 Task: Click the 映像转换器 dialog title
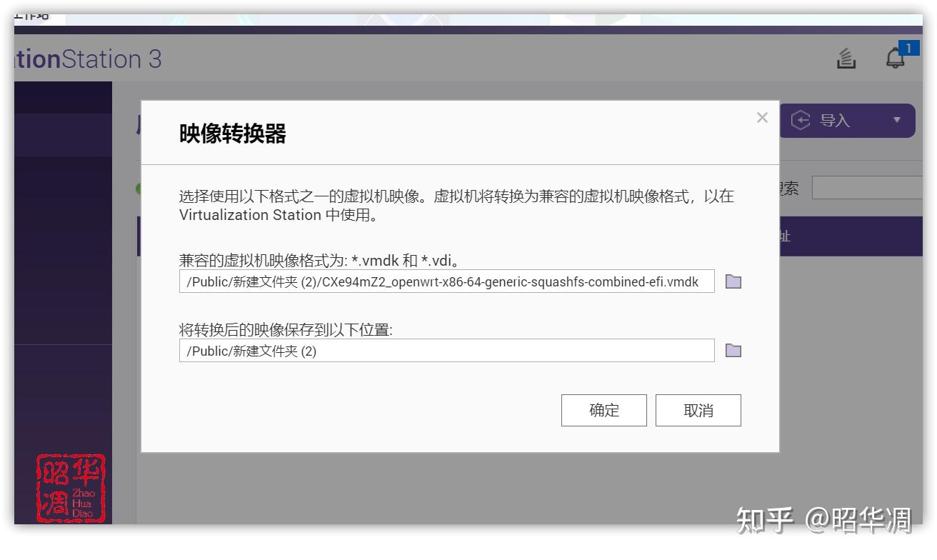coord(233,134)
